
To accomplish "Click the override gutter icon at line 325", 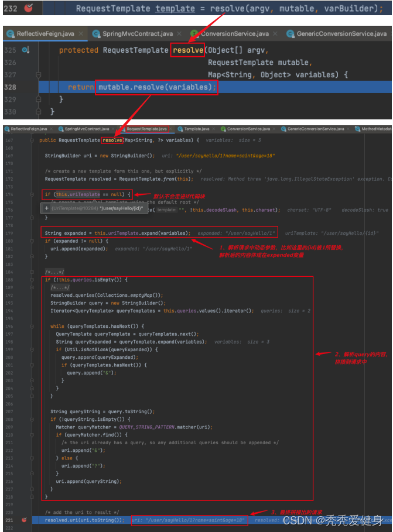I will coord(25,50).
